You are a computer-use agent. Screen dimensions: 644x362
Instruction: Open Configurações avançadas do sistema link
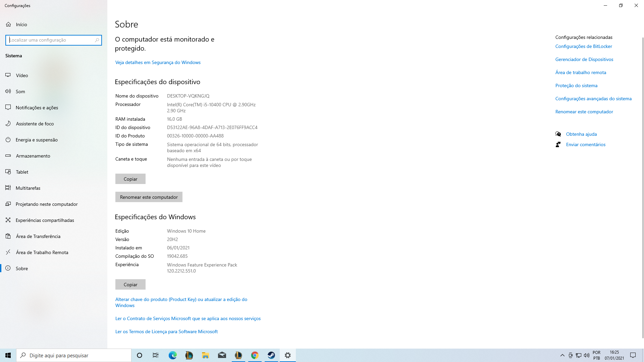[593, 99]
